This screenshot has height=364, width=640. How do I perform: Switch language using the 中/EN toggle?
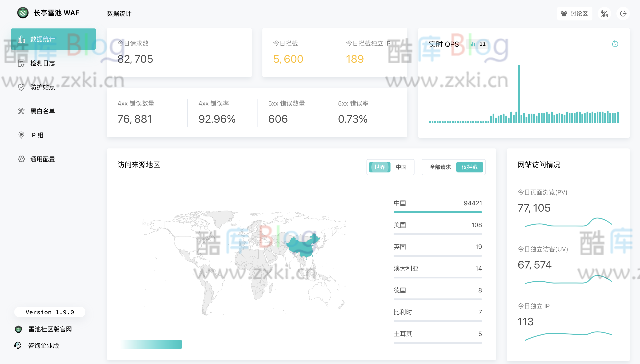click(x=604, y=14)
